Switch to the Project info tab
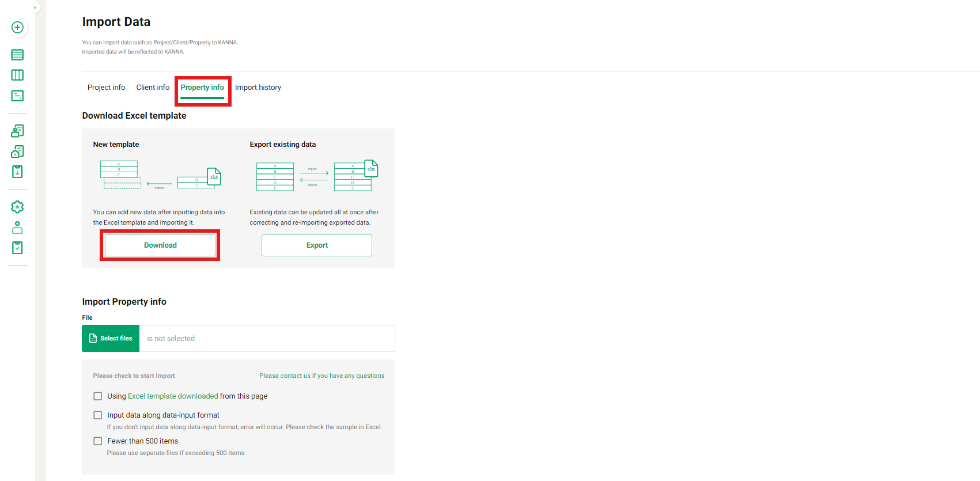Image resolution: width=980 pixels, height=481 pixels. 106,88
